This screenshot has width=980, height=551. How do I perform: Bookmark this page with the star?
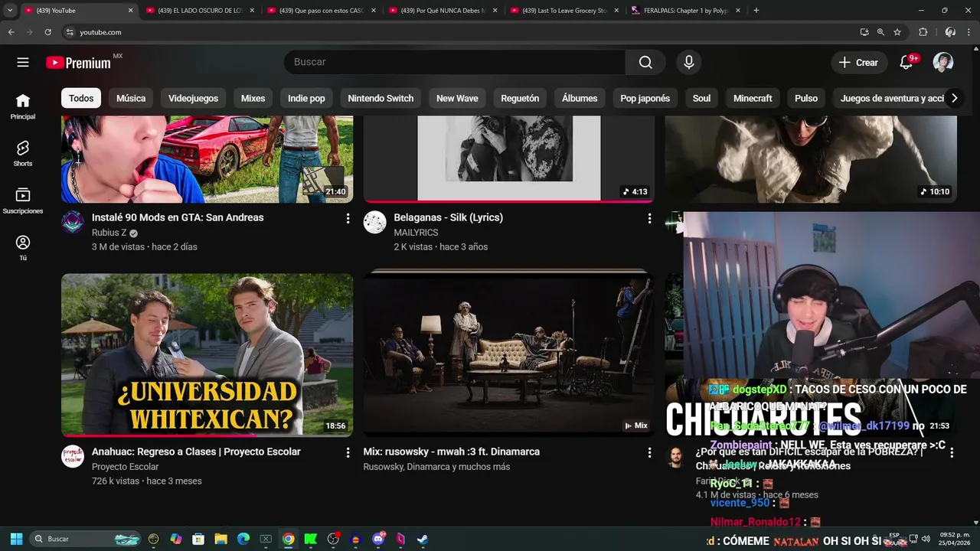pos(897,32)
